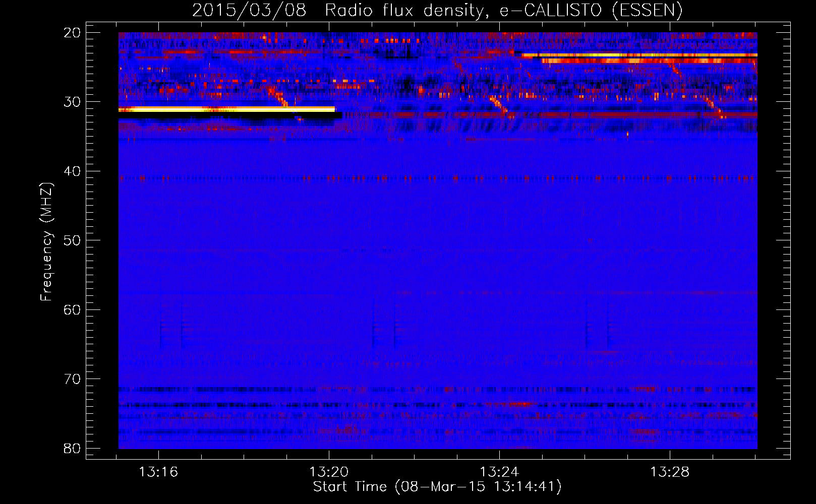
Task: Click the bright yellow emission band near 31 MHz
Action: (227, 109)
